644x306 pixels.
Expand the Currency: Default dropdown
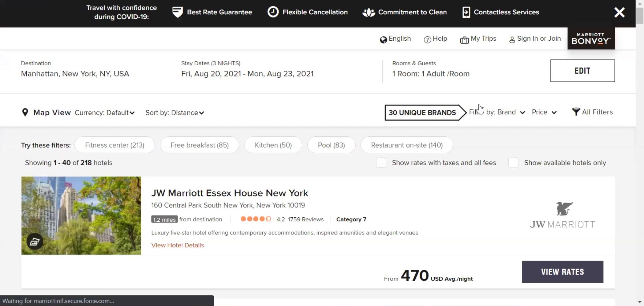tap(105, 113)
